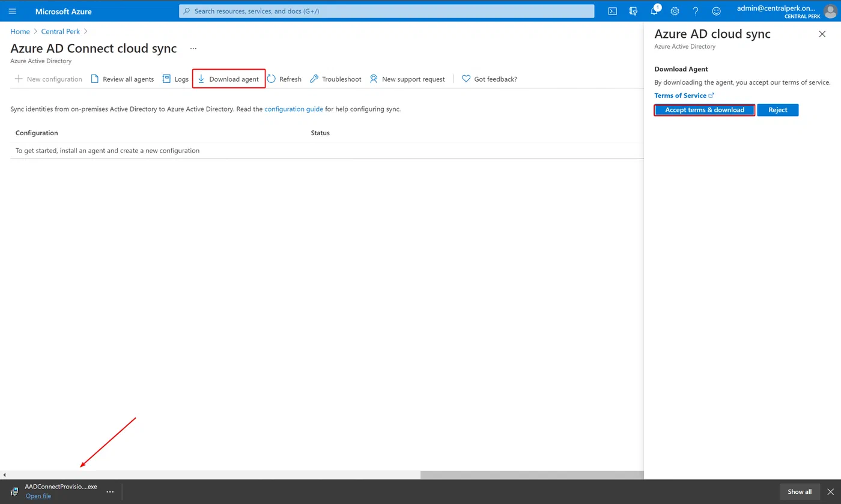Click the ellipsis next to page title

click(x=193, y=49)
